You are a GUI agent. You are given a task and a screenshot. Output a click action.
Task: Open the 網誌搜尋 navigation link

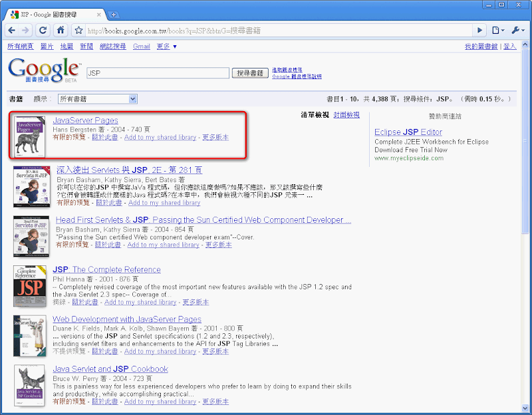point(113,47)
